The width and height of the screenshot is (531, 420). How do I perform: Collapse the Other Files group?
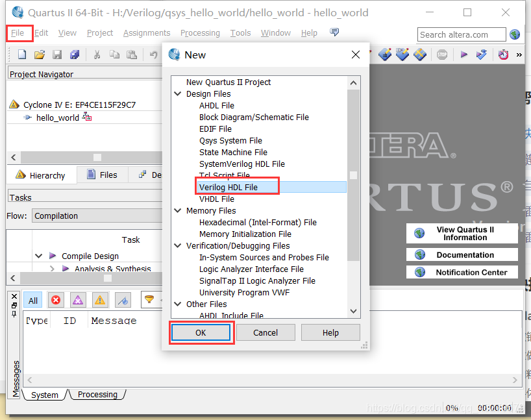pyautogui.click(x=177, y=304)
